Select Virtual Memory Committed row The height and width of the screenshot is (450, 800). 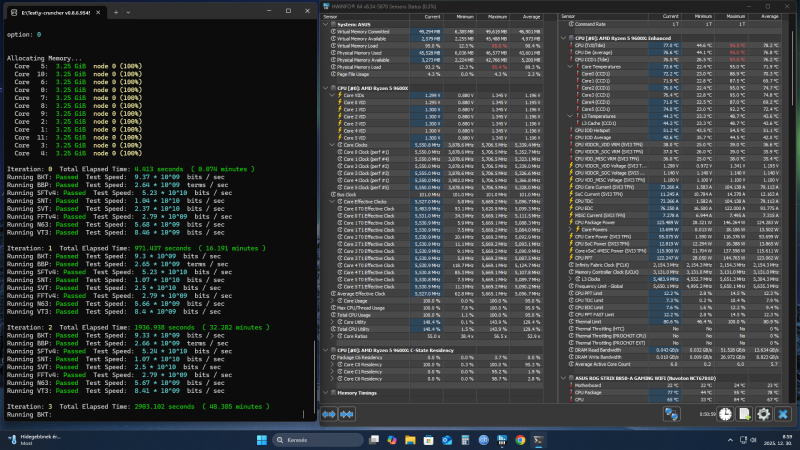(433, 32)
